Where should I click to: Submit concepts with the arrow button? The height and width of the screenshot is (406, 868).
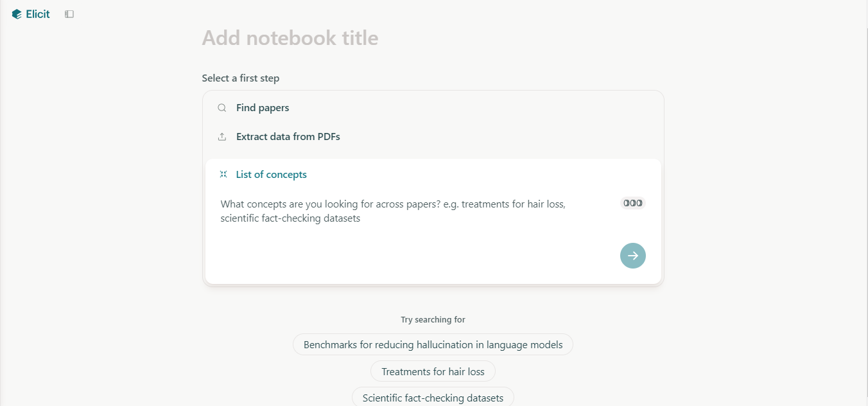[x=632, y=256]
